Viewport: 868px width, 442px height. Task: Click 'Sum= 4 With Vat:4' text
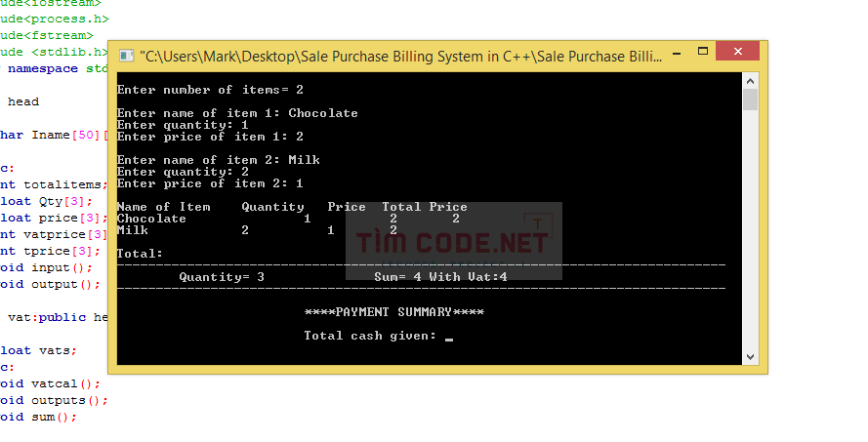[x=440, y=276]
